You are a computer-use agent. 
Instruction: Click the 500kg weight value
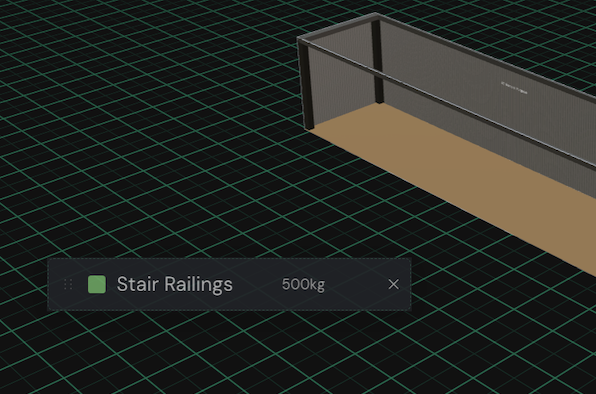(x=303, y=284)
